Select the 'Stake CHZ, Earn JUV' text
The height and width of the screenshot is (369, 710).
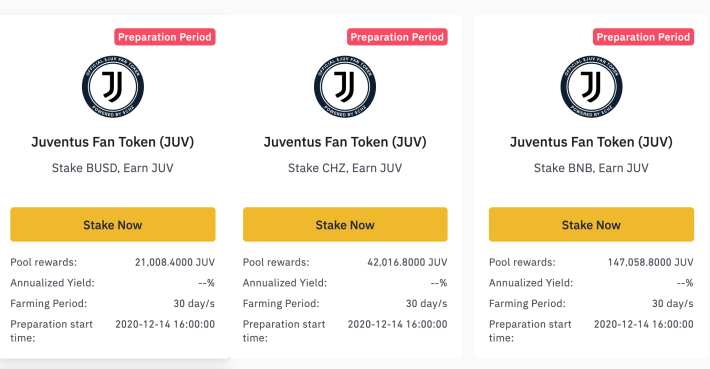tap(345, 168)
